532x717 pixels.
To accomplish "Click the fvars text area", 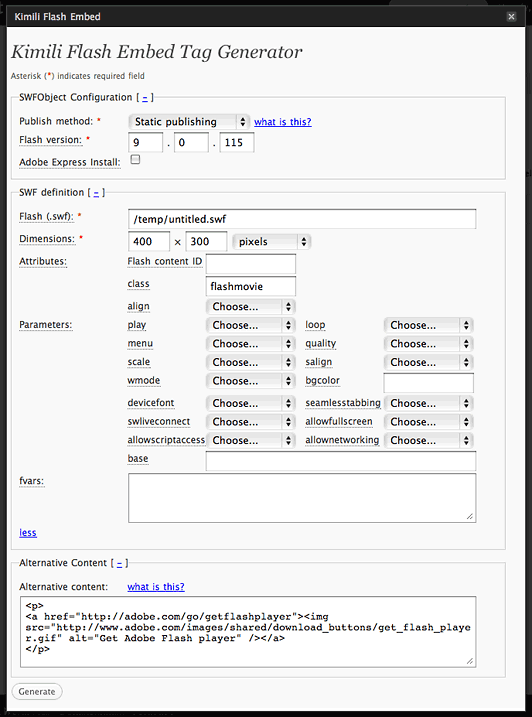I will 302,498.
